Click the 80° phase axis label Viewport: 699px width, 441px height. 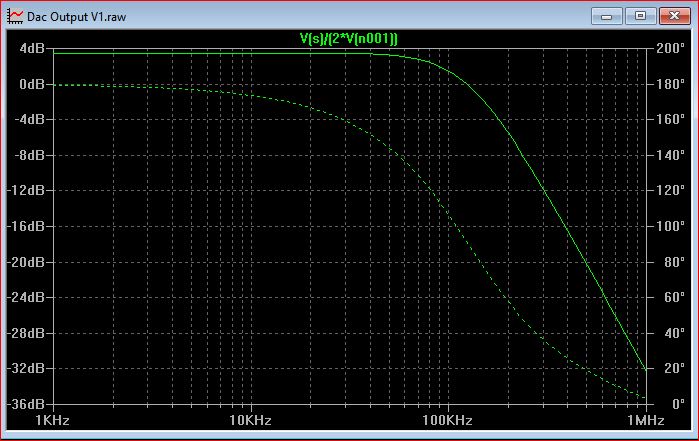click(674, 262)
